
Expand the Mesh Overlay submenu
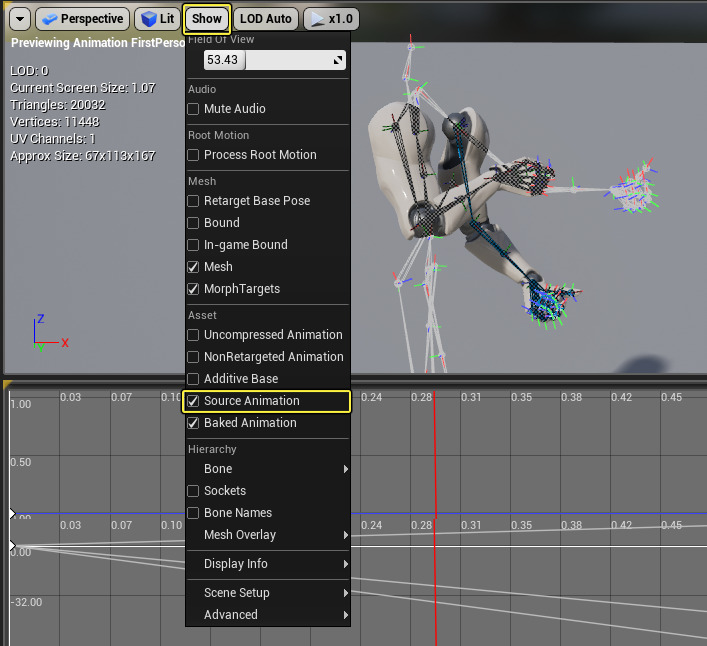(268, 535)
